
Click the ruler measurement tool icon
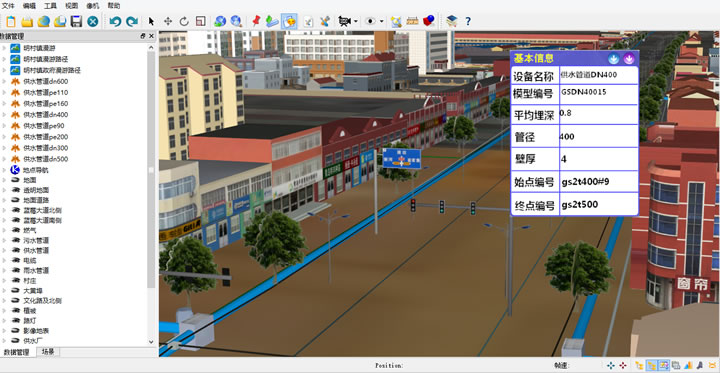tap(412, 21)
